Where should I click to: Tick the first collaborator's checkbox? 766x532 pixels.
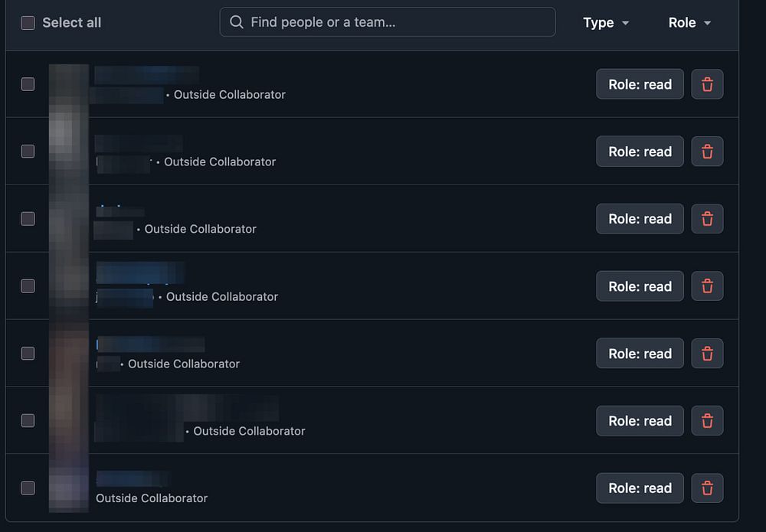coord(28,84)
